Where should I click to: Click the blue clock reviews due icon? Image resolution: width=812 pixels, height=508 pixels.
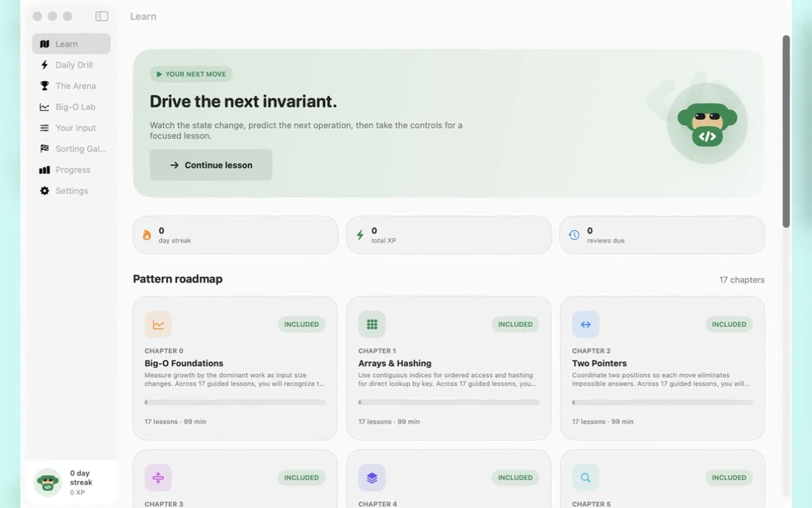574,235
